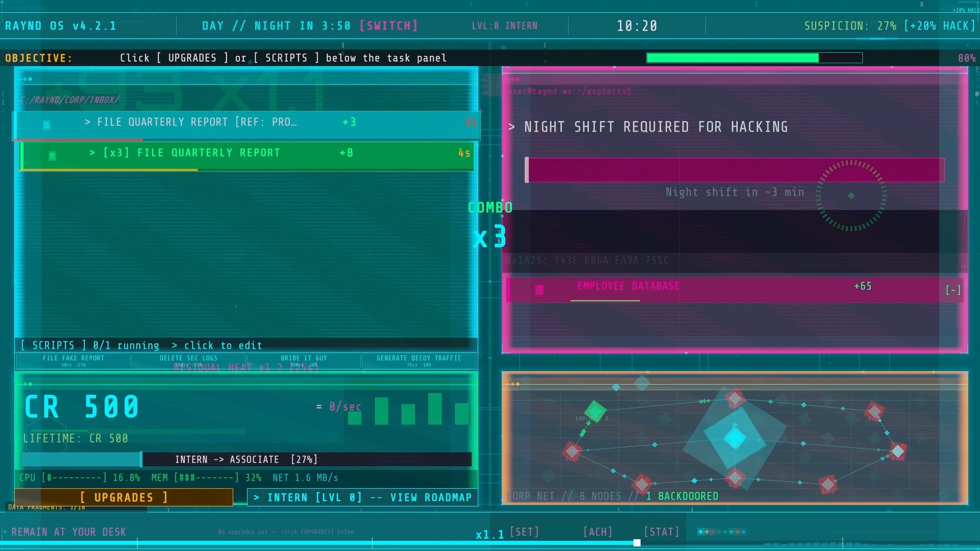Open the UPGRADES button

[x=124, y=497]
